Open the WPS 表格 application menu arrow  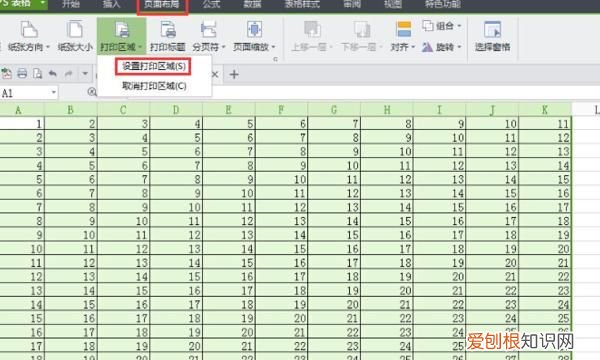[x=42, y=3]
